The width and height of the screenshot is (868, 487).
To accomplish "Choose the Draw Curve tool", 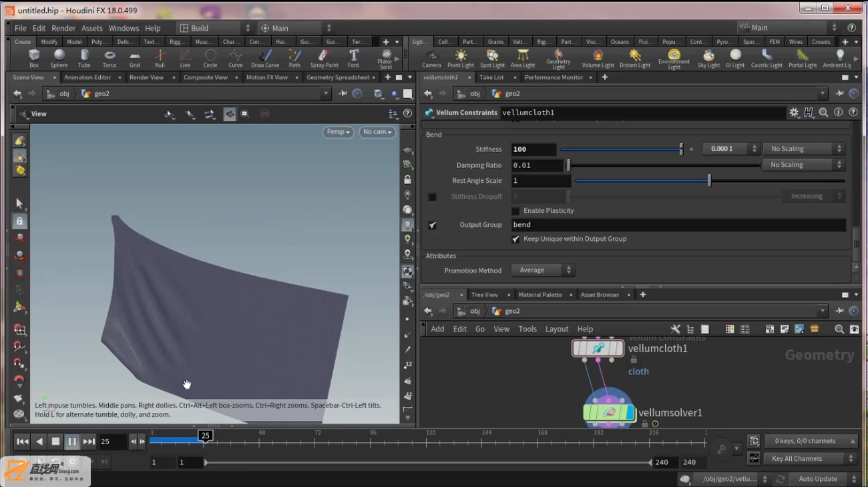I will [265, 58].
